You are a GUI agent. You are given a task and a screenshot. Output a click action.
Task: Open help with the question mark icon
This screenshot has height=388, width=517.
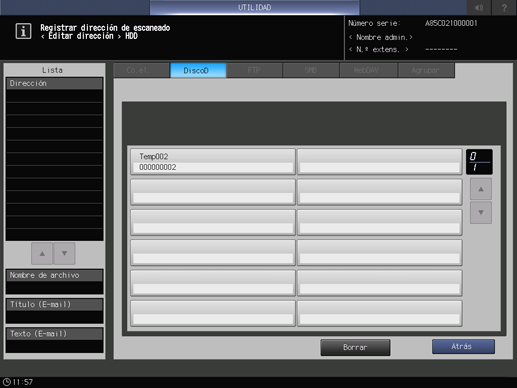tap(504, 7)
